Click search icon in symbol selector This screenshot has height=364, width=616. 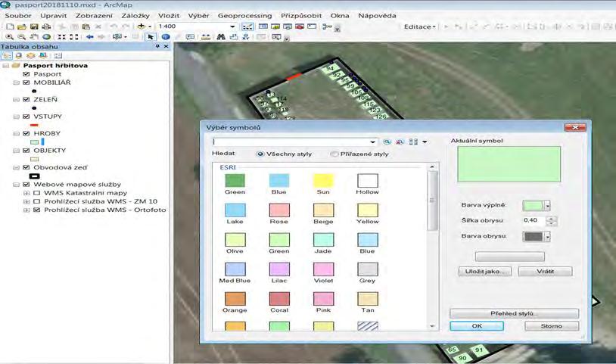387,142
